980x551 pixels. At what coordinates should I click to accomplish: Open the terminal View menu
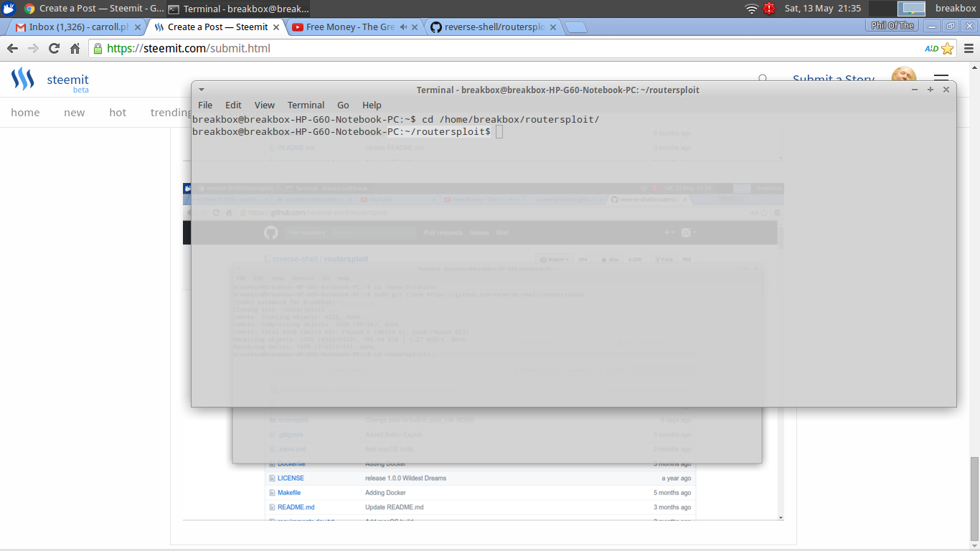pyautogui.click(x=265, y=105)
